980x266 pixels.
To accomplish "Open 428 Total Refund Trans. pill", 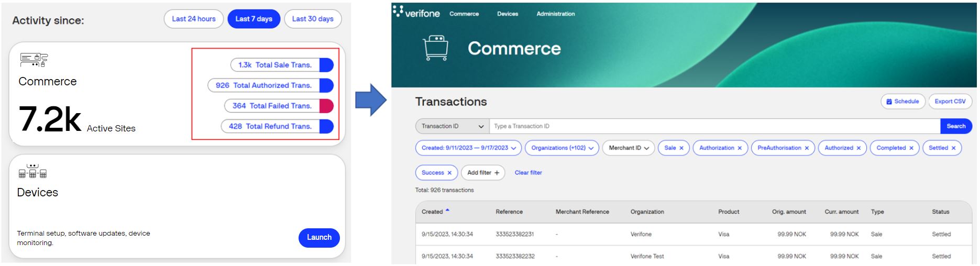I will [277, 126].
